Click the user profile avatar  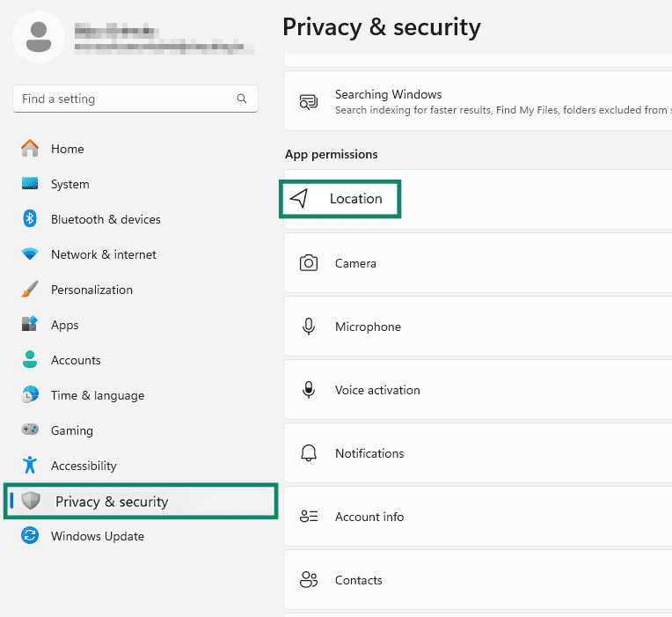coord(39,37)
